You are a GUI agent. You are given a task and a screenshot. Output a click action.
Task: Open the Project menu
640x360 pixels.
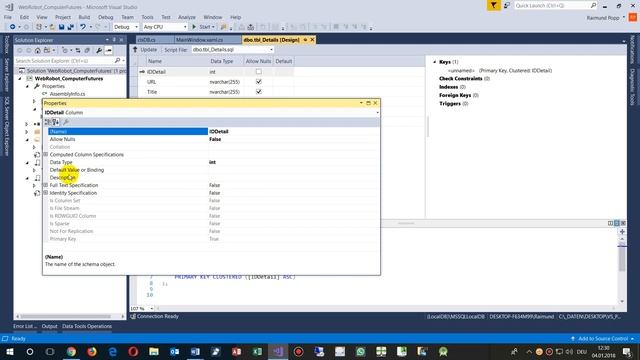[62, 17]
